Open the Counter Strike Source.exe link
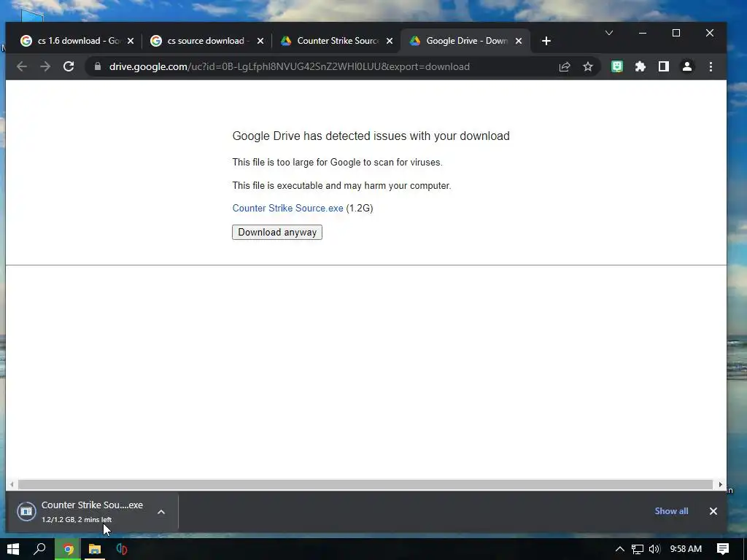The height and width of the screenshot is (560, 747). pyautogui.click(x=287, y=208)
